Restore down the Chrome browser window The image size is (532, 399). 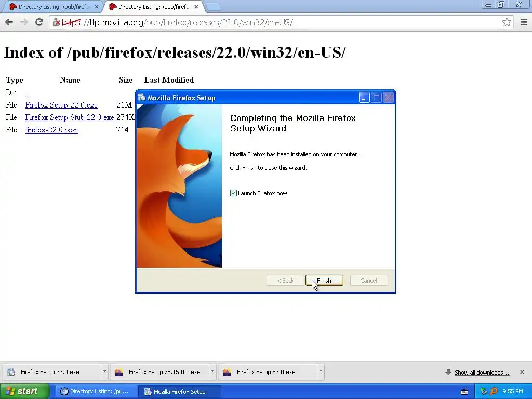(x=501, y=5)
